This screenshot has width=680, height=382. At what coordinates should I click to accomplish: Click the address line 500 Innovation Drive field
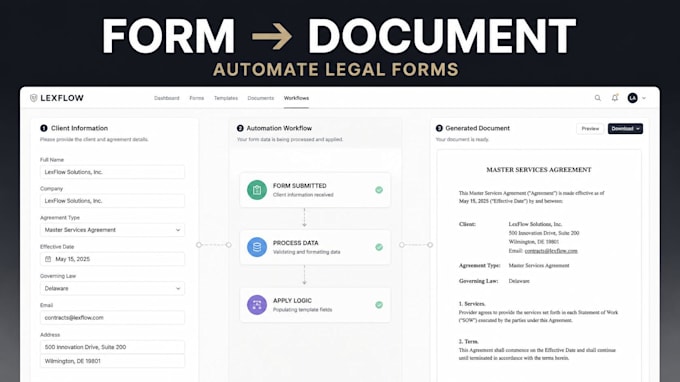click(112, 347)
